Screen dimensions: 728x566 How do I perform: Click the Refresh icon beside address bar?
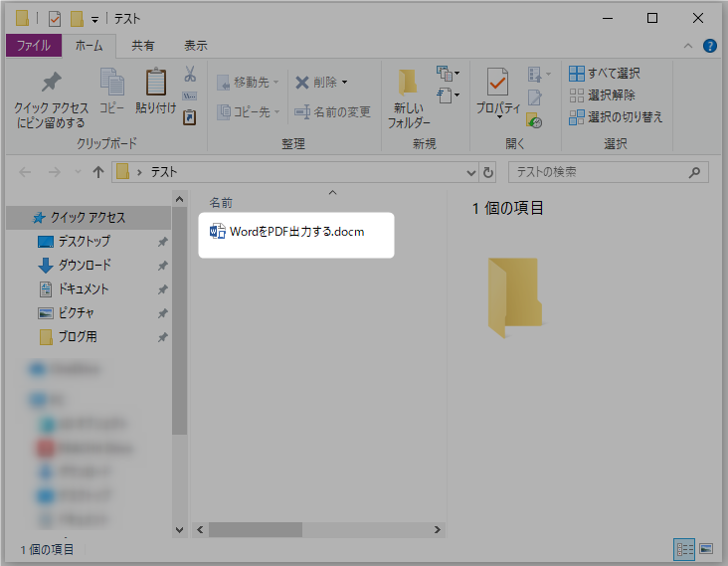[488, 172]
